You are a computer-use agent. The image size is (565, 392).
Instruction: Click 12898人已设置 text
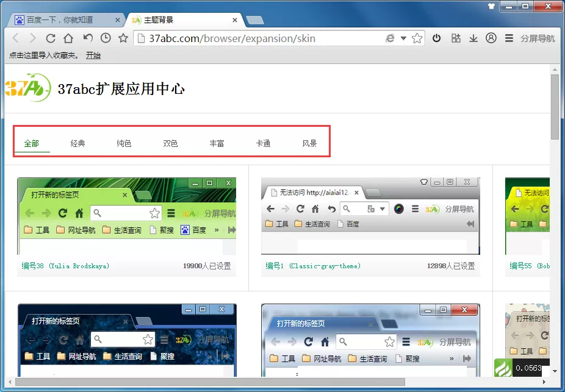point(451,266)
